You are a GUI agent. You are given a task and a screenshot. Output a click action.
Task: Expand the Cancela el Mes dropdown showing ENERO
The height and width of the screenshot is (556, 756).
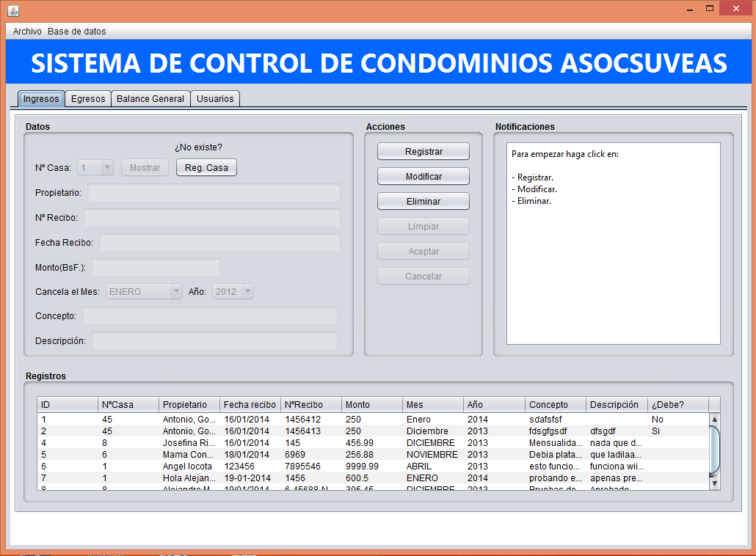[144, 291]
